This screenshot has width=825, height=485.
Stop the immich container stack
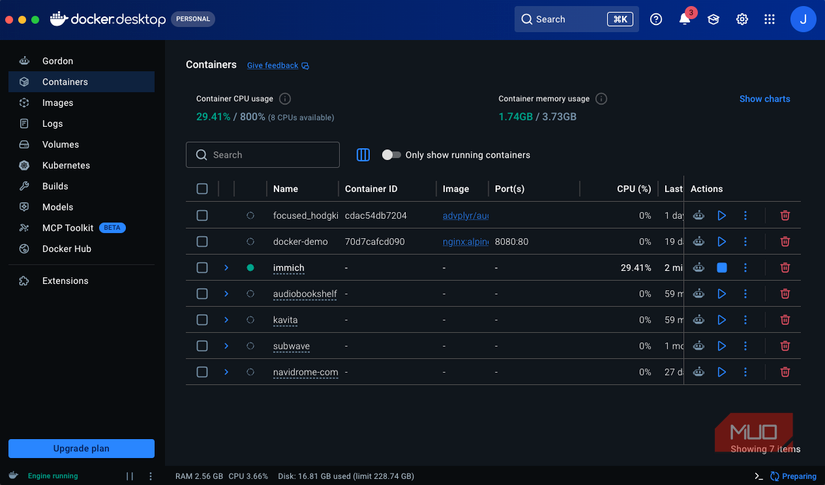(x=721, y=268)
